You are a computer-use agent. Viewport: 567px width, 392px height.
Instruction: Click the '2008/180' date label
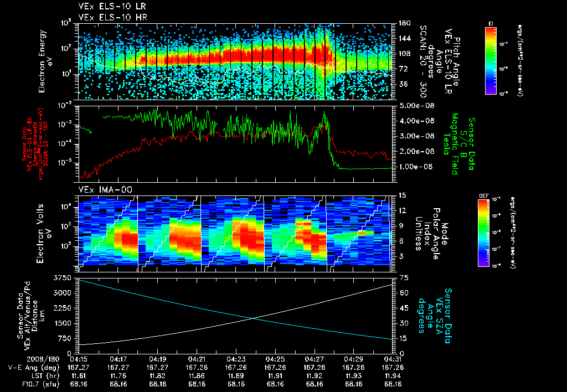click(x=43, y=359)
